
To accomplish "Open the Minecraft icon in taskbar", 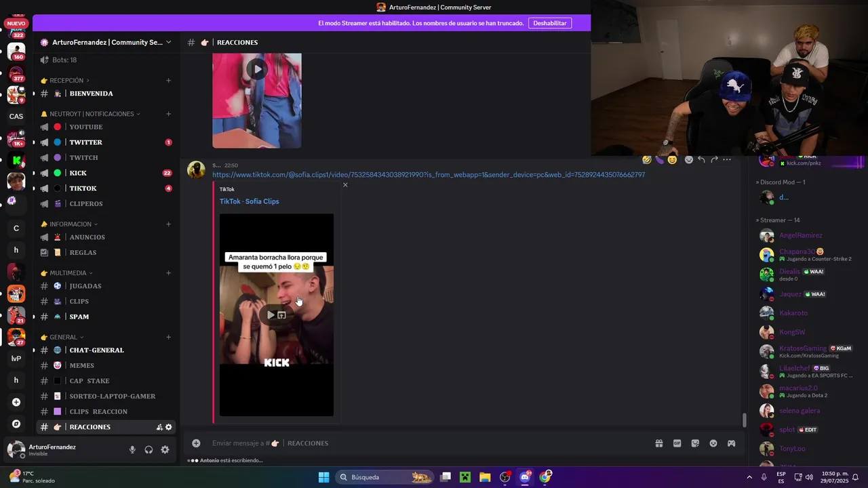I will tap(465, 477).
